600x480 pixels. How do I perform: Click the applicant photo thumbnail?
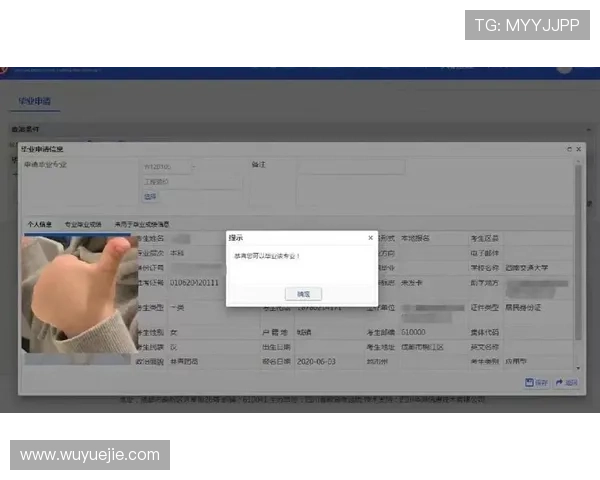pyautogui.click(x=78, y=293)
